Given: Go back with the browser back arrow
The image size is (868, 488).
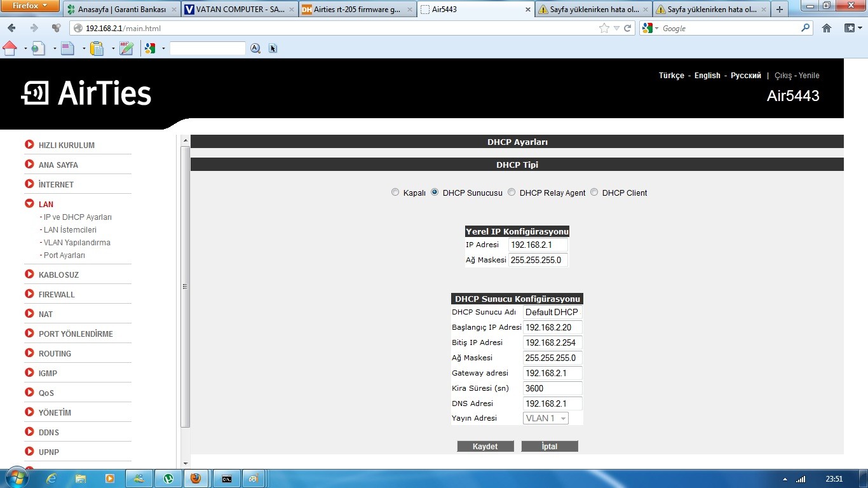Looking at the screenshot, I should 12,28.
